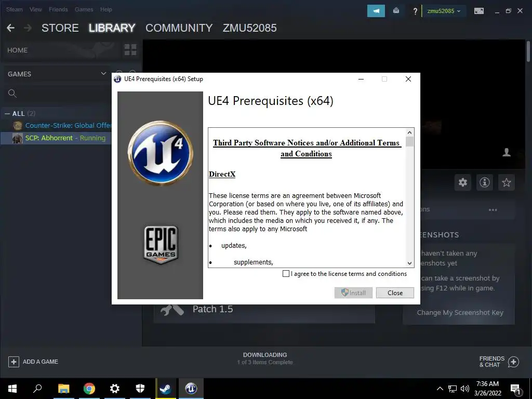Open FRIENDS & CHAT
Viewport: 532px width, 399px height.
click(499, 362)
